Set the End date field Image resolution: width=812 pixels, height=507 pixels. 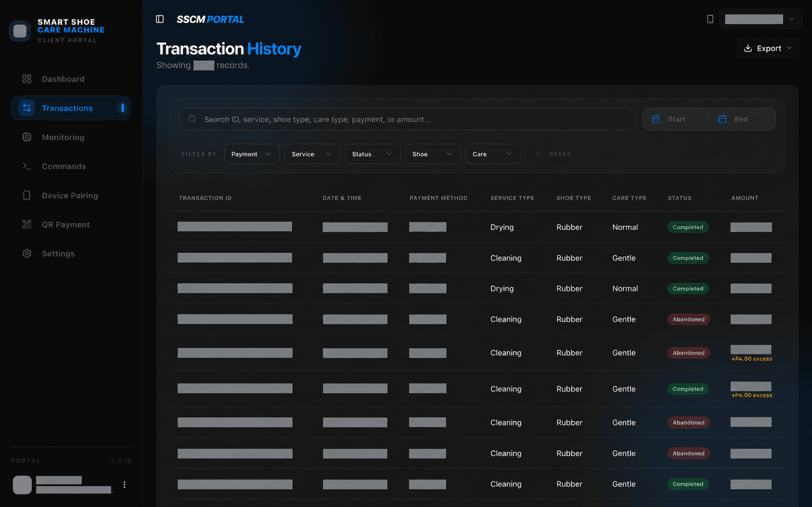tap(742, 119)
